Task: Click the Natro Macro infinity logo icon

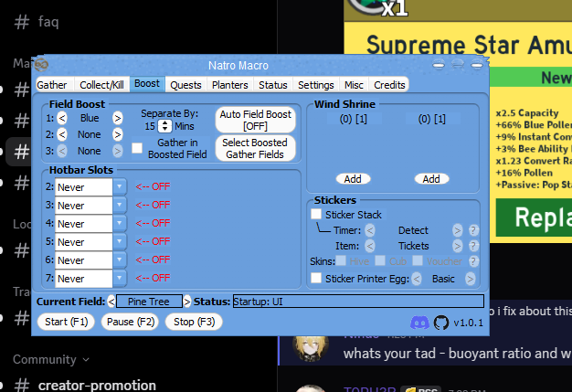Action: coord(41,65)
